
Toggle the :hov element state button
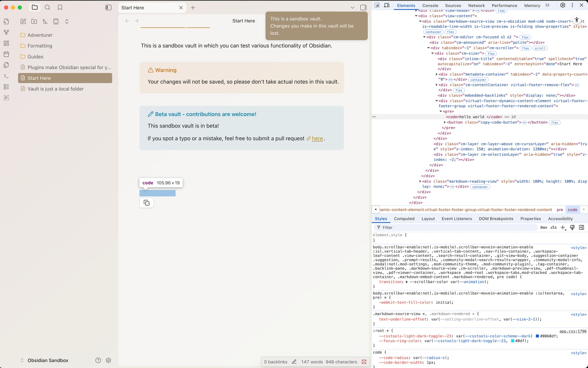(543, 227)
